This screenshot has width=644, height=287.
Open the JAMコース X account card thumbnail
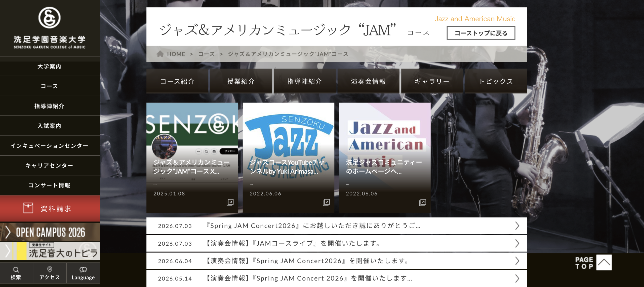click(x=192, y=157)
